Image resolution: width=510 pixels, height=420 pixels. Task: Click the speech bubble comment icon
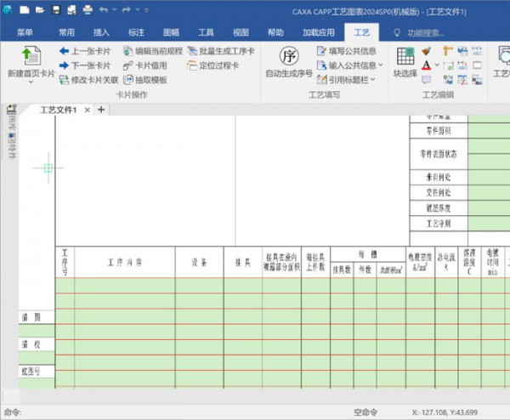tap(427, 80)
